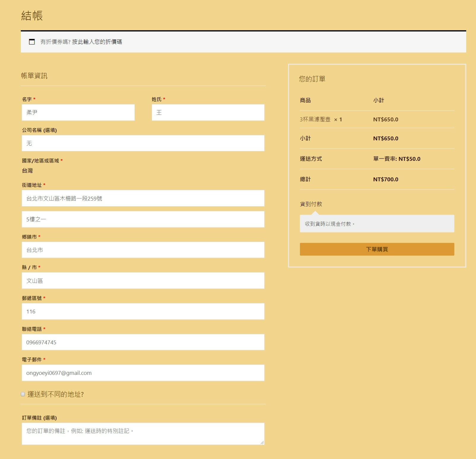This screenshot has height=459, width=476.
Task: Select the company name (公司名稱) field
Action: (143, 143)
